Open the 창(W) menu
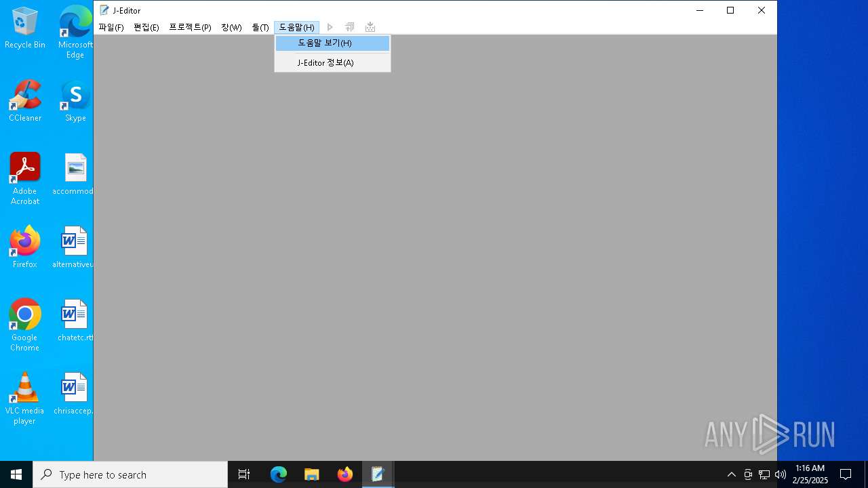This screenshot has height=488, width=868. [231, 27]
